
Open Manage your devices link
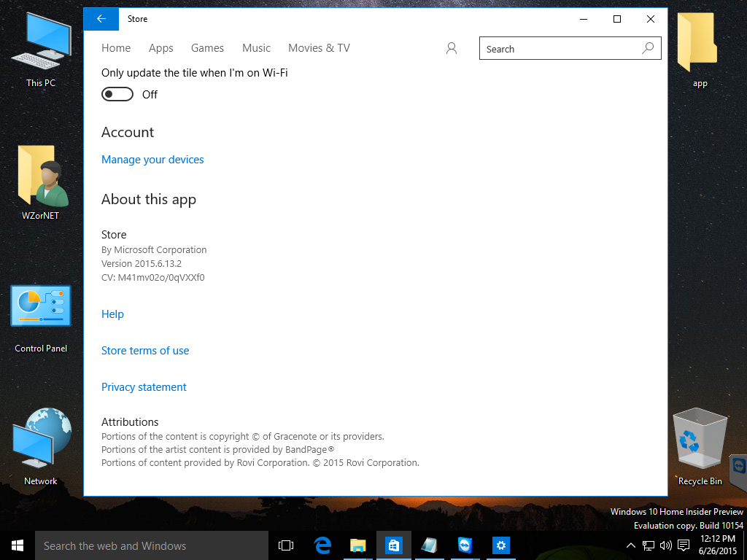coord(152,160)
